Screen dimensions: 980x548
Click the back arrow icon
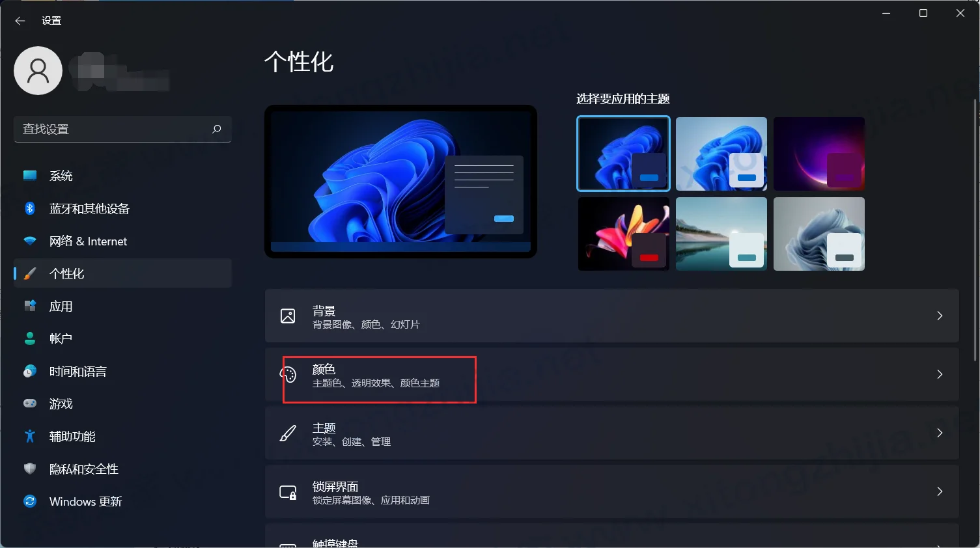[x=20, y=21]
